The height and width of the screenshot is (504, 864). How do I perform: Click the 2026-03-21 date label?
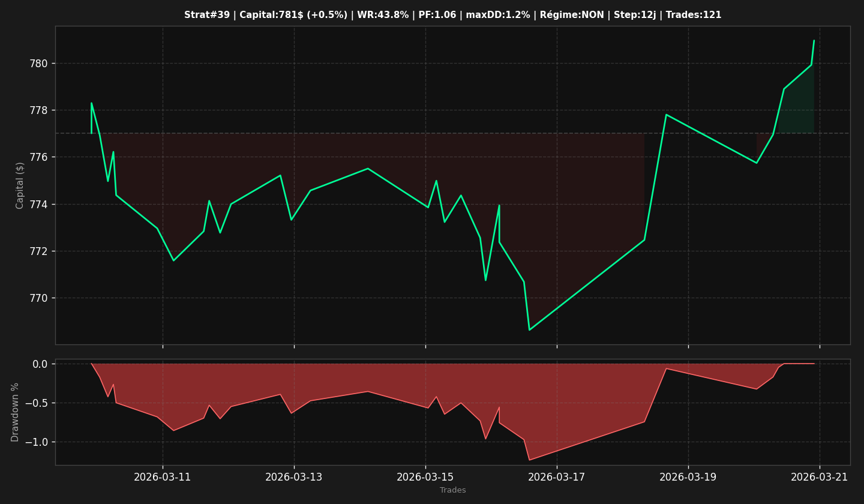coord(820,478)
